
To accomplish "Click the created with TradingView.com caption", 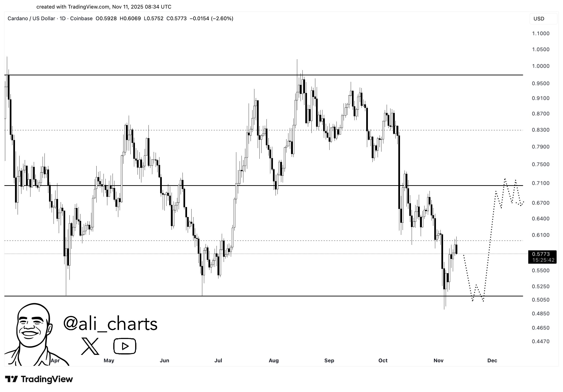I will (104, 7).
